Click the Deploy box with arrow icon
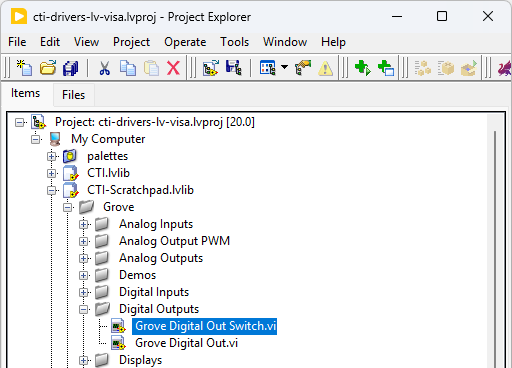 pos(469,68)
